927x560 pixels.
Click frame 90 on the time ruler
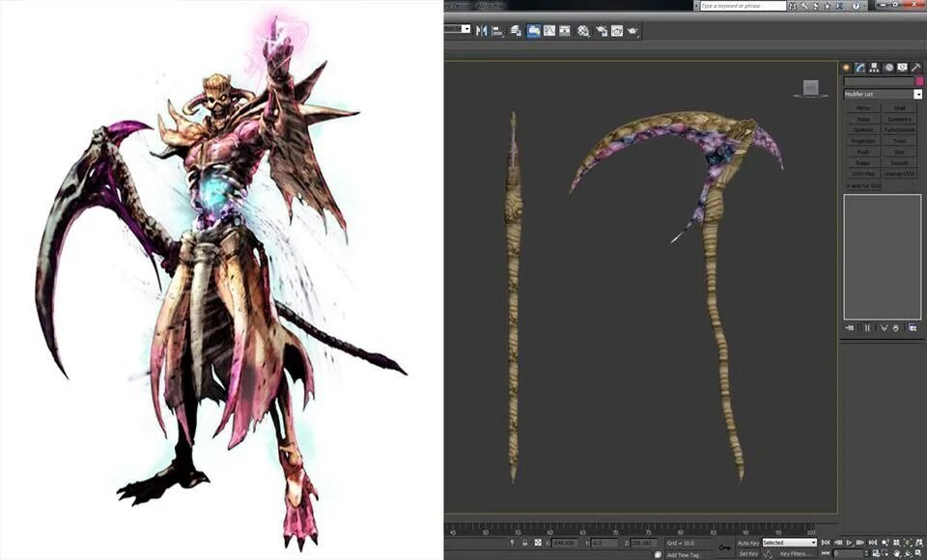pos(746,532)
